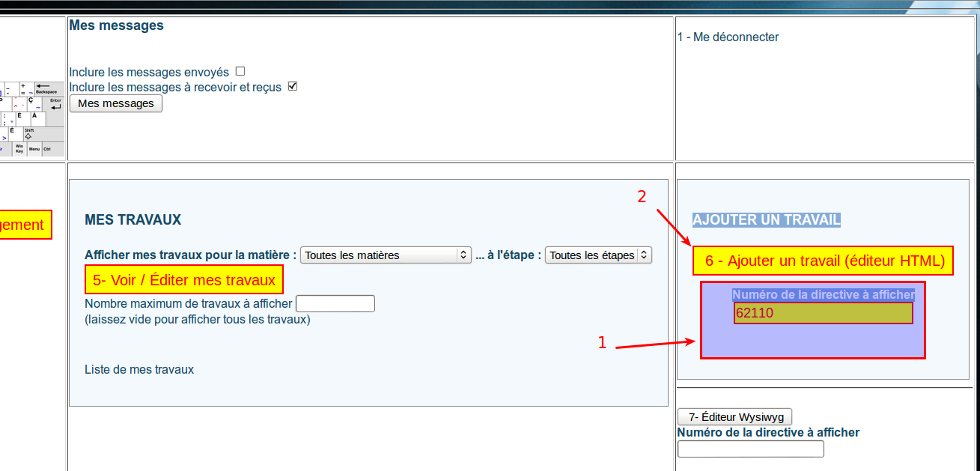
Task: Expand the 'Toutes les étapes' dropdown
Action: tap(598, 255)
